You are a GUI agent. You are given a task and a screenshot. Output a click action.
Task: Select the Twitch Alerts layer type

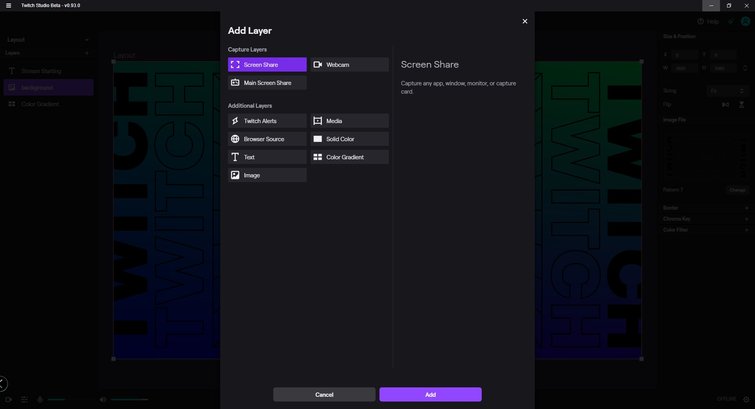(267, 121)
